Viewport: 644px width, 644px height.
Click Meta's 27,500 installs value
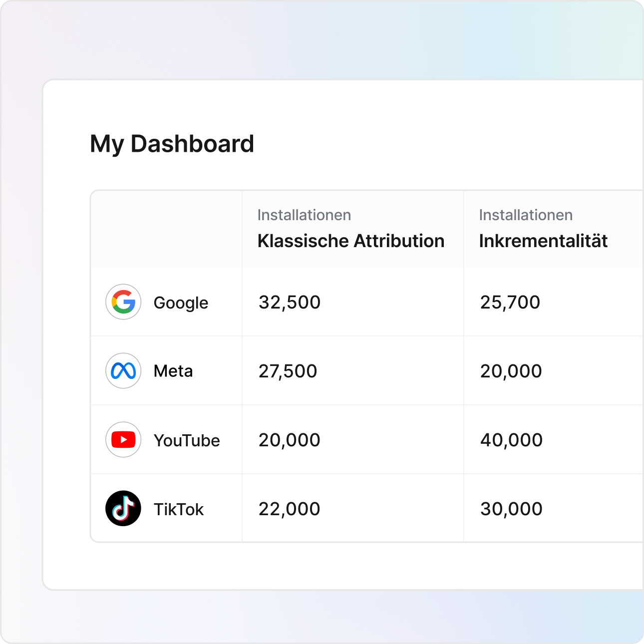point(288,371)
